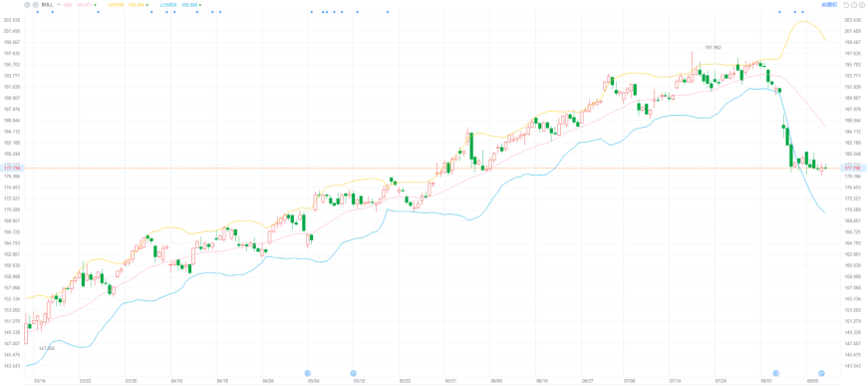The height and width of the screenshot is (386, 868).
Task: Click the 04/26 date label
Action: coord(268,381)
